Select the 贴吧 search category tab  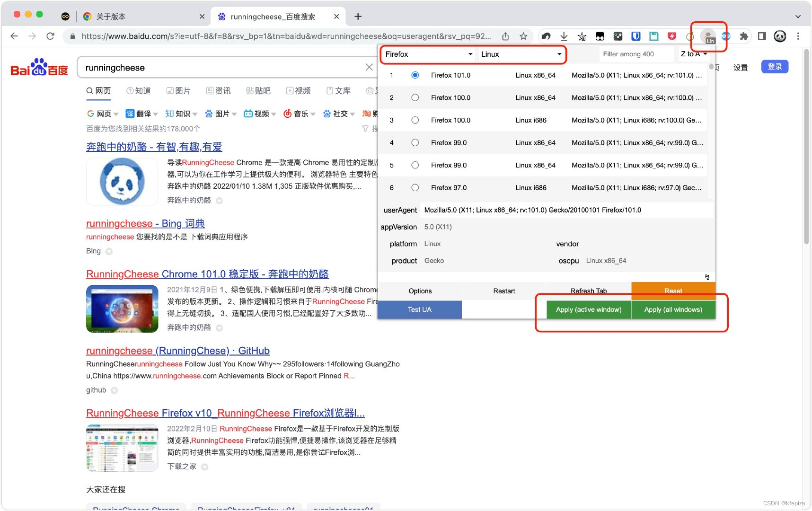point(258,91)
